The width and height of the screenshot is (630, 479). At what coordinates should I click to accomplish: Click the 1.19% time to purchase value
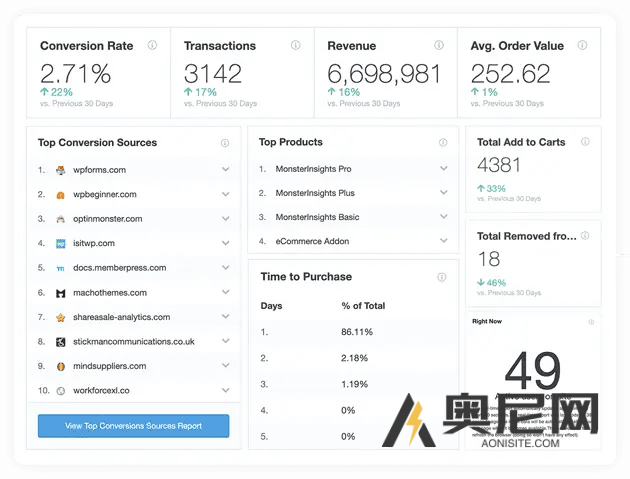click(354, 384)
